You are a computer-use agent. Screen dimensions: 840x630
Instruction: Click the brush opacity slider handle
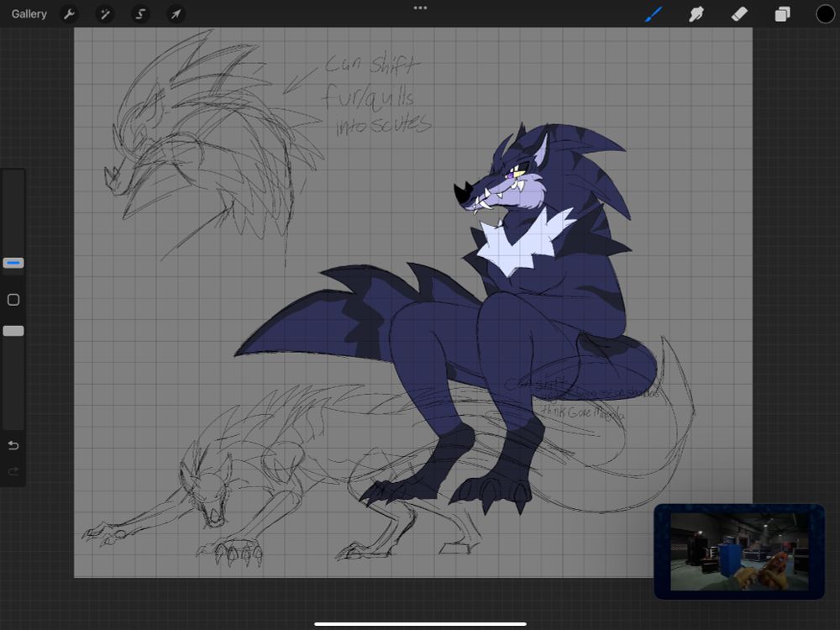click(x=13, y=331)
